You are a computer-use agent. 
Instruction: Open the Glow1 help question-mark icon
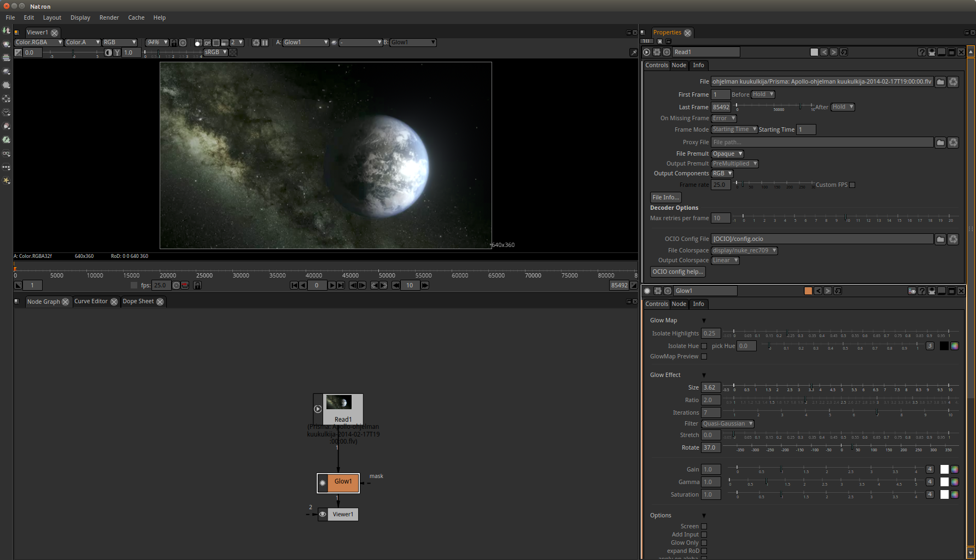click(x=922, y=291)
